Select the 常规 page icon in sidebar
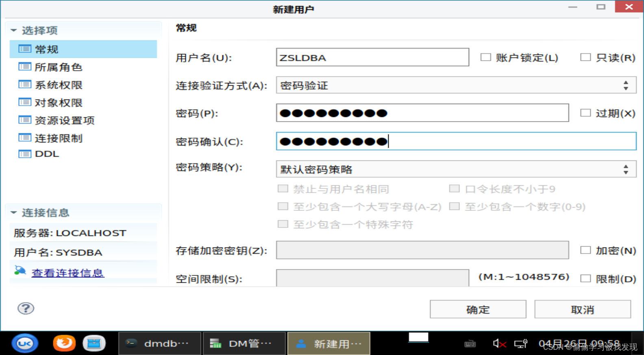The image size is (644, 355). click(x=25, y=49)
